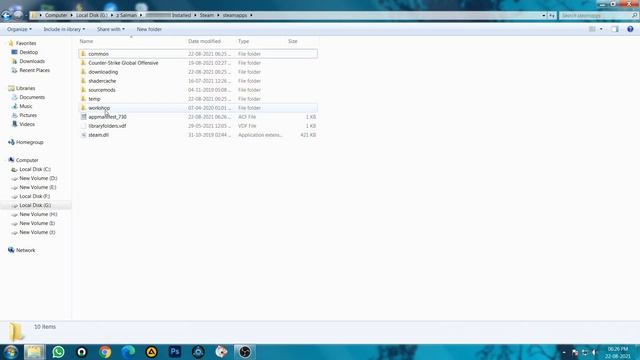This screenshot has width=640, height=360.
Task: Refresh the steamapps folder view
Action: (552, 16)
